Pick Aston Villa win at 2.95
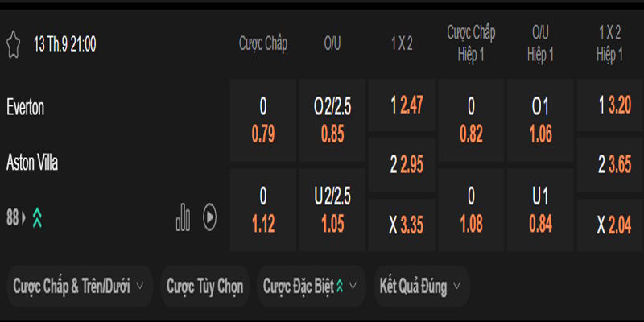The height and width of the screenshot is (322, 644). point(401,165)
